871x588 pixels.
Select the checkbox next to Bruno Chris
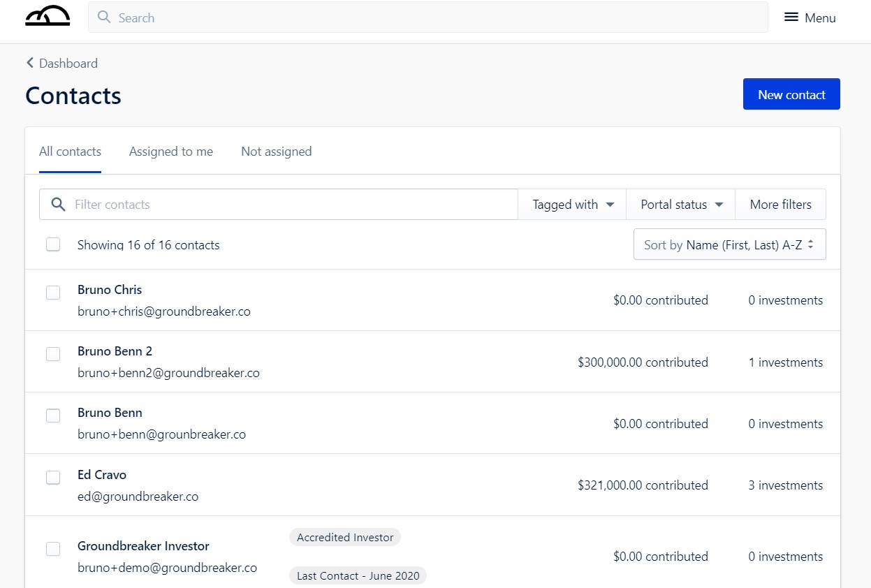[x=53, y=293]
